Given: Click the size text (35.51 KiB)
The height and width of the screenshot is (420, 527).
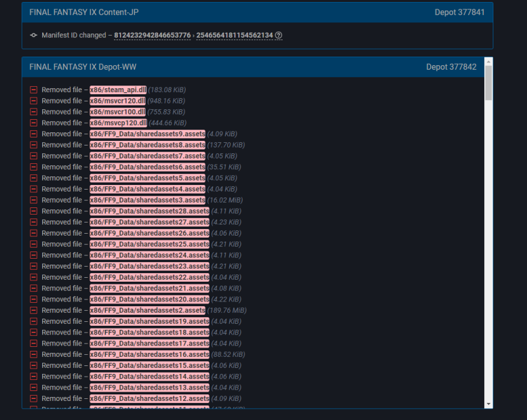Looking at the screenshot, I should [224, 167].
